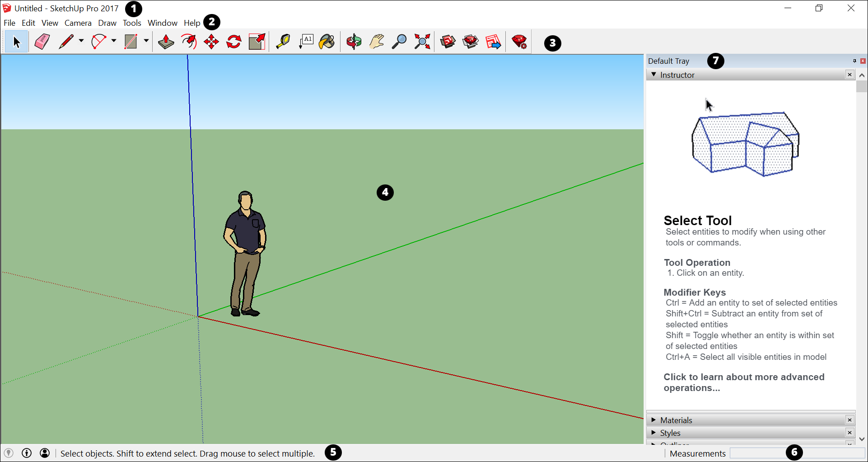Select the Move tool
This screenshot has height=462, width=868.
click(x=211, y=42)
